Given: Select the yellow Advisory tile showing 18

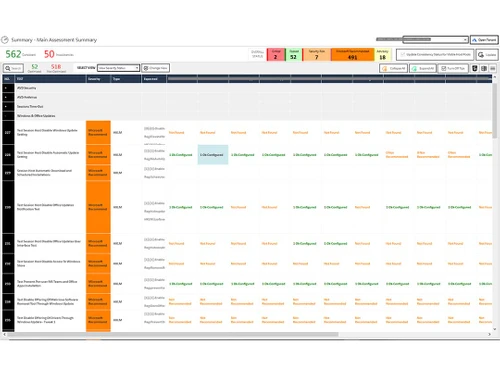Looking at the screenshot, I should [x=382, y=55].
